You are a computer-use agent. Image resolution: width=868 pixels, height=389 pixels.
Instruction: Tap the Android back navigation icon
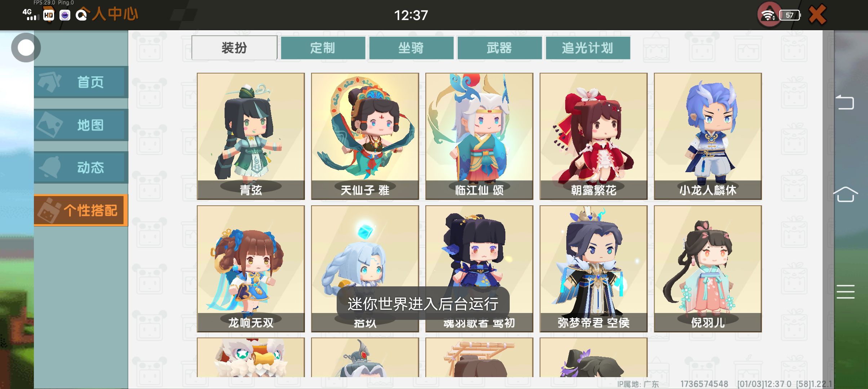[x=845, y=102]
